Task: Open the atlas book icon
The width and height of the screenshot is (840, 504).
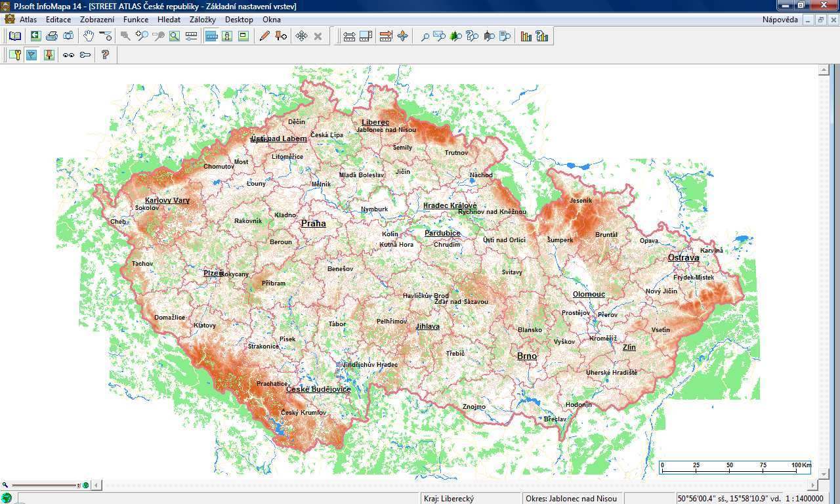Action: point(14,36)
